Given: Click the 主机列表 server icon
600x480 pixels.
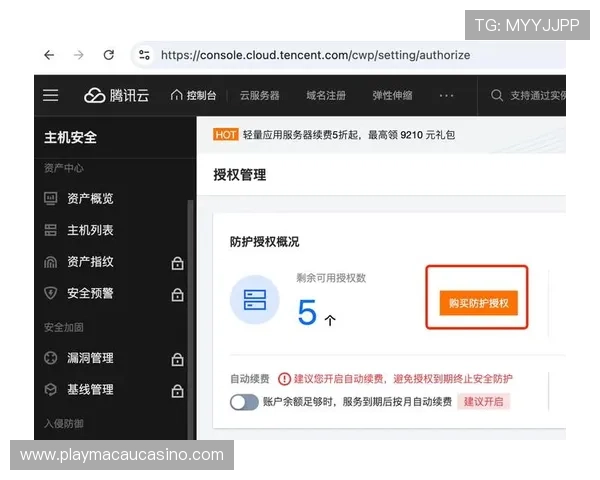Looking at the screenshot, I should click(51, 230).
